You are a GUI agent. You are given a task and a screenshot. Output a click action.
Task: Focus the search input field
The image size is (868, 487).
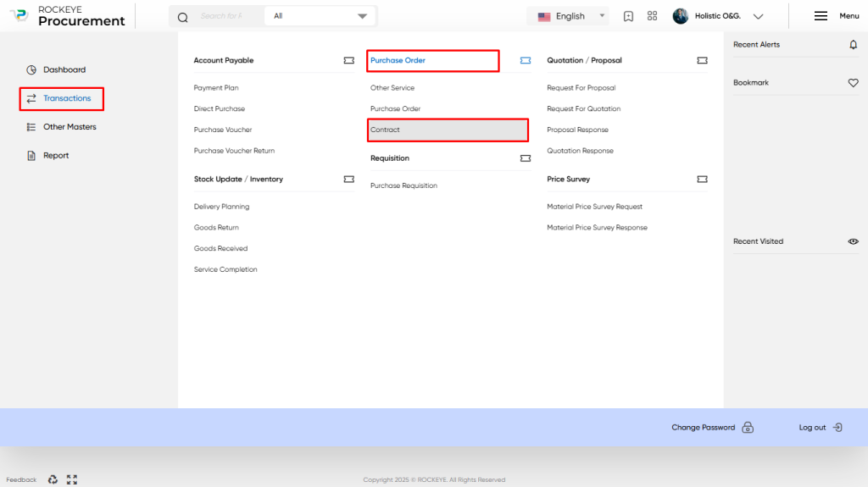221,16
